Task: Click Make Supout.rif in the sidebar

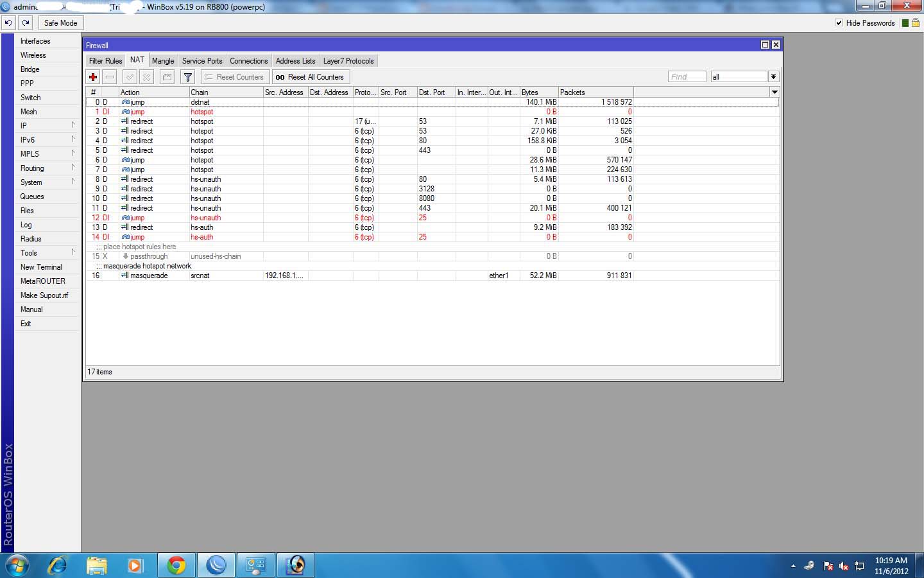Action: [x=47, y=295]
